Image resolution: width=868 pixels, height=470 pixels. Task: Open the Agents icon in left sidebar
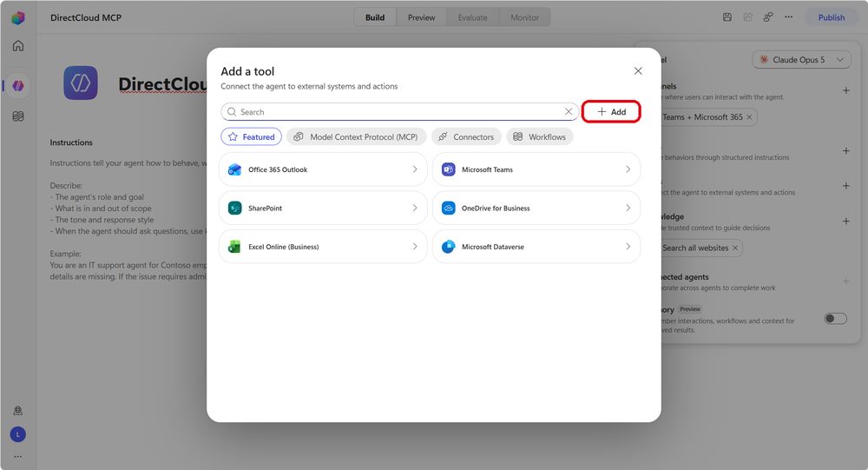pos(17,85)
